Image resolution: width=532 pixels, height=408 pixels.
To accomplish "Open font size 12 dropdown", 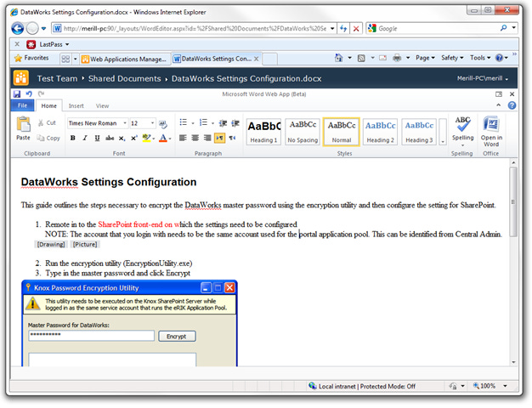I will tap(152, 123).
